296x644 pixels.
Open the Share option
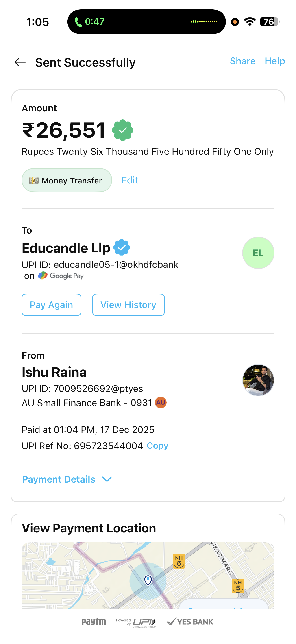coord(242,61)
